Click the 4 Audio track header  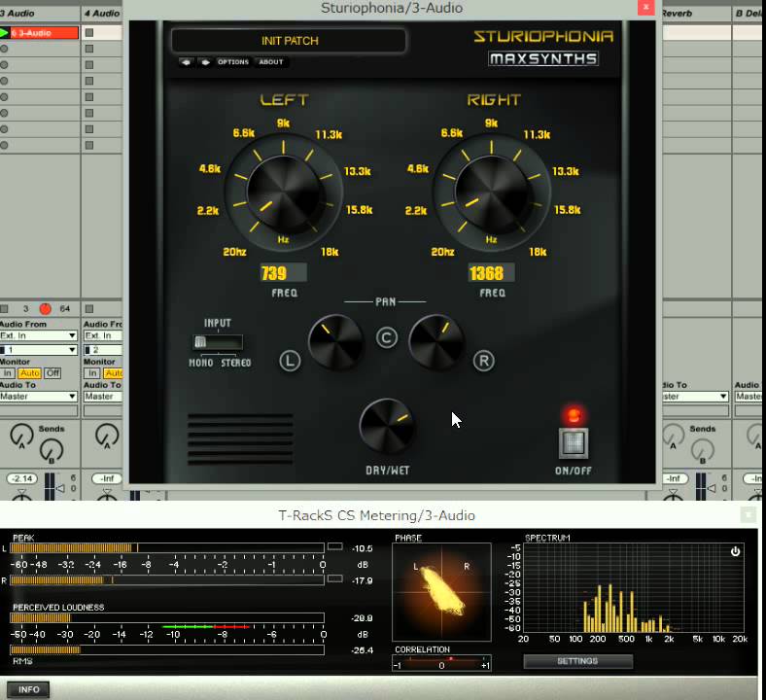[102, 14]
